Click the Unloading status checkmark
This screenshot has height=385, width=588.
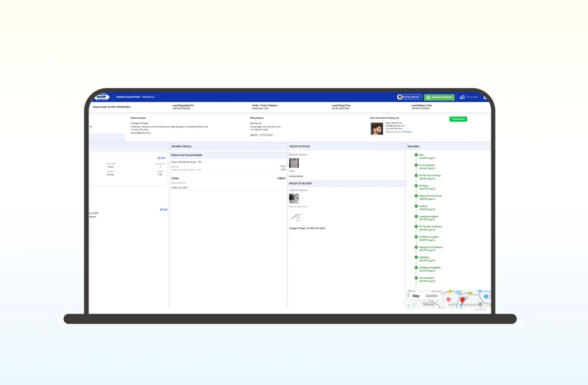coord(416,258)
